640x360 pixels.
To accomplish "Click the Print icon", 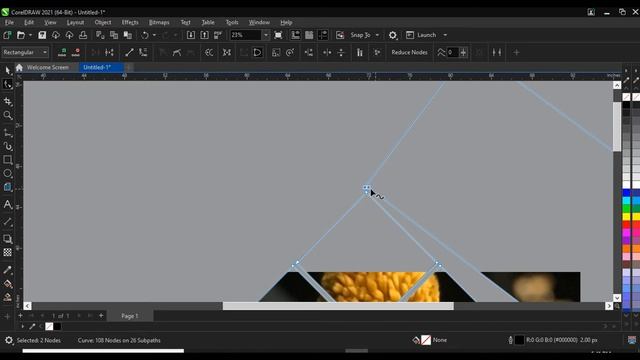I will coord(83,35).
